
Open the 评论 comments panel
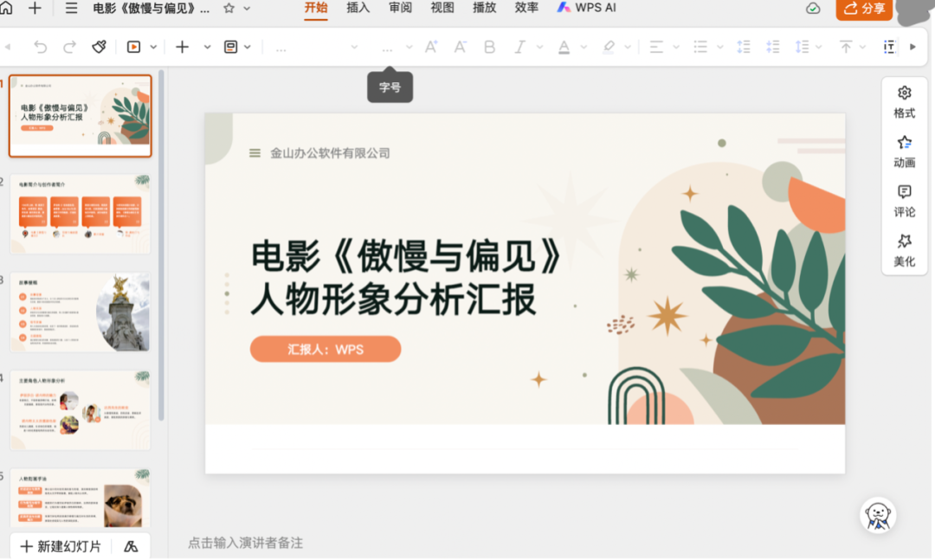click(904, 202)
